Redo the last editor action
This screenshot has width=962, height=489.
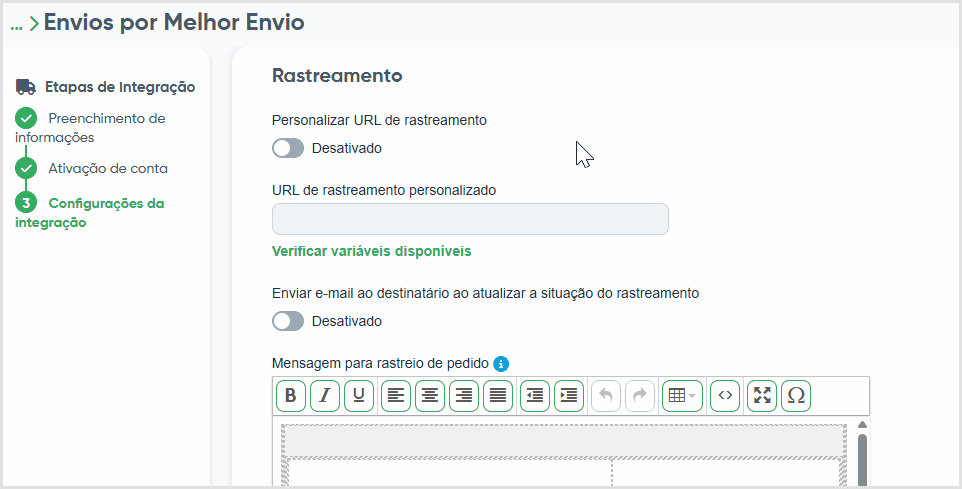point(640,396)
